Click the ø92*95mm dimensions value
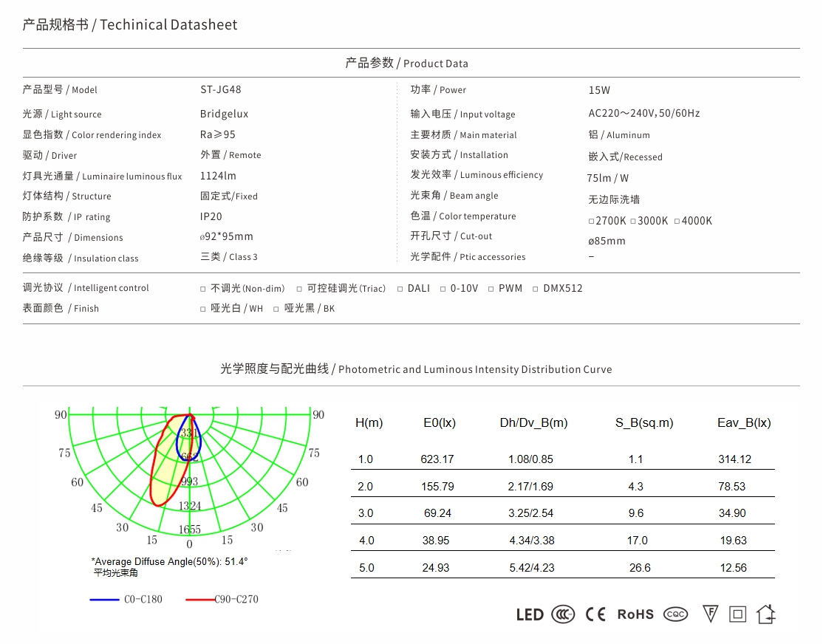The width and height of the screenshot is (823, 644). (x=226, y=237)
